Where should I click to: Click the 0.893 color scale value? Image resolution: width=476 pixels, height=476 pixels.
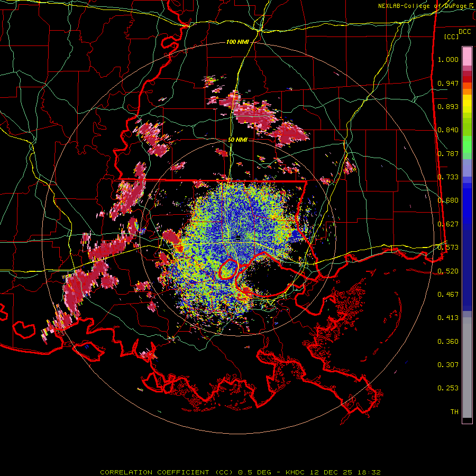[448, 106]
